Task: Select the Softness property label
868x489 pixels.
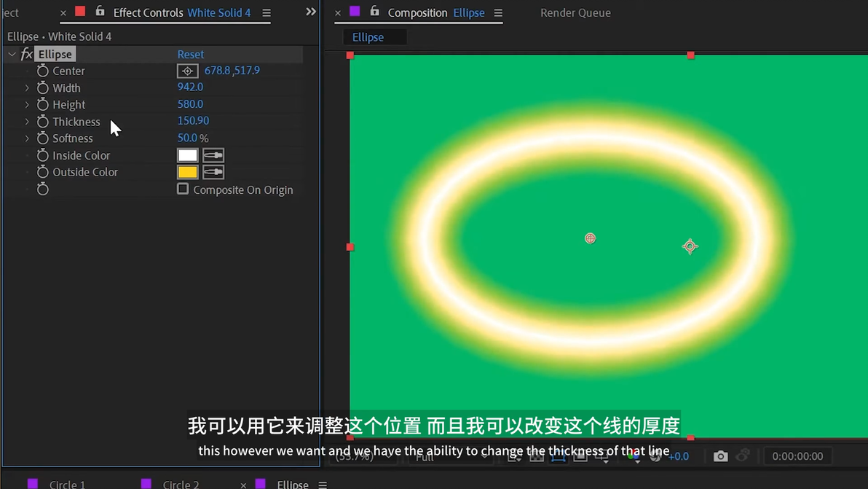Action: (x=73, y=138)
